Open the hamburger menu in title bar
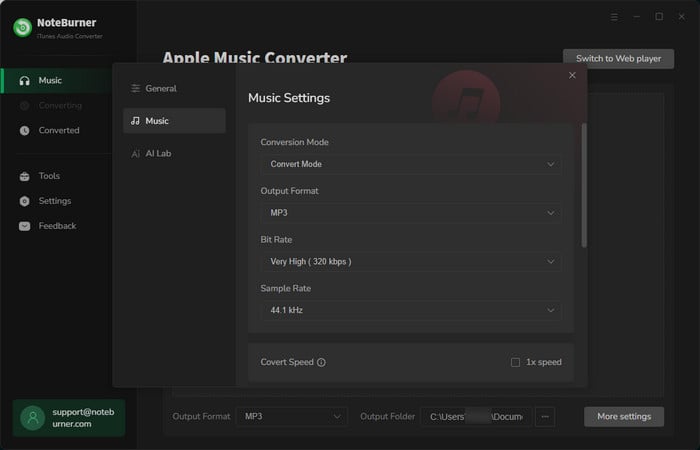Screen dimensions: 700x450 coord(614,17)
